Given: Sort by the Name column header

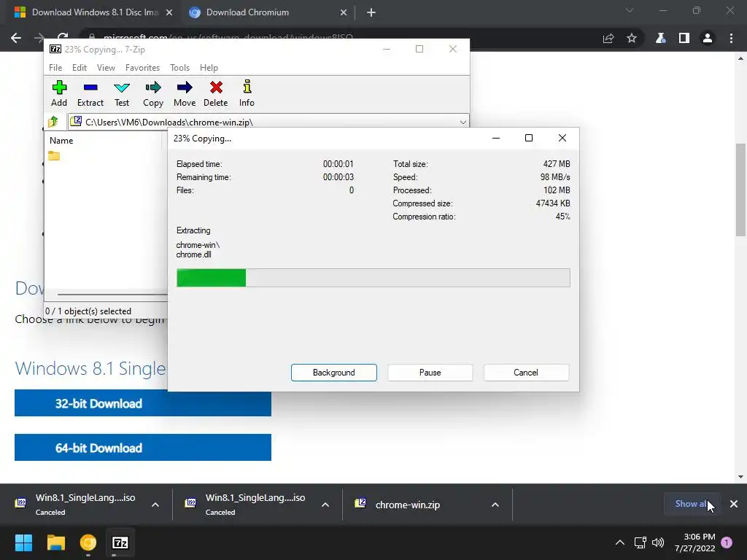Looking at the screenshot, I should pos(61,141).
